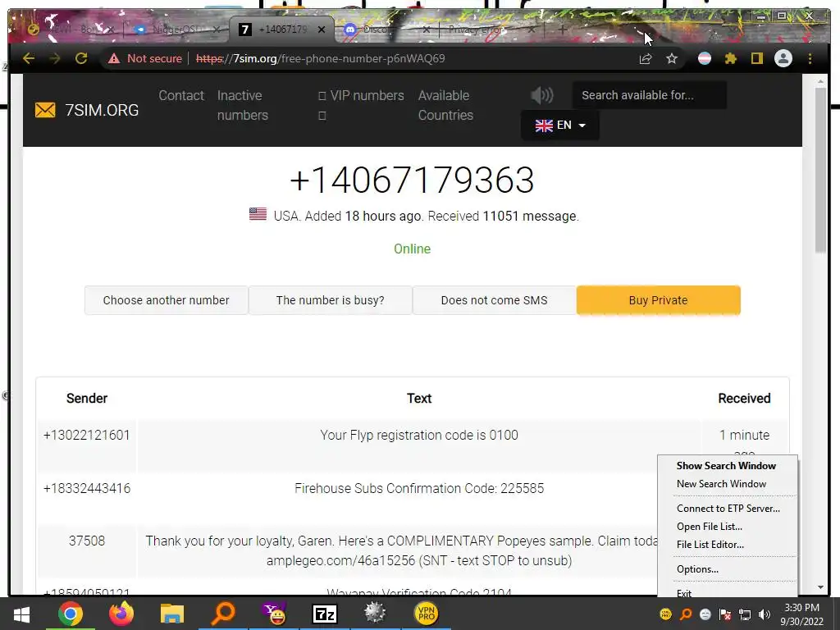The height and width of the screenshot is (630, 840).
Task: Click the orange magnifier tray icon
Action: click(x=686, y=614)
